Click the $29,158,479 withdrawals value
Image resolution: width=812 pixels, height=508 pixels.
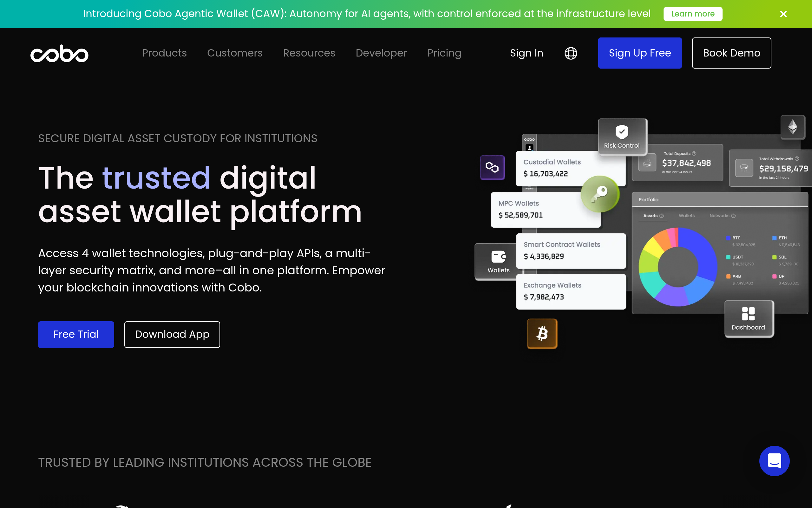783,168
